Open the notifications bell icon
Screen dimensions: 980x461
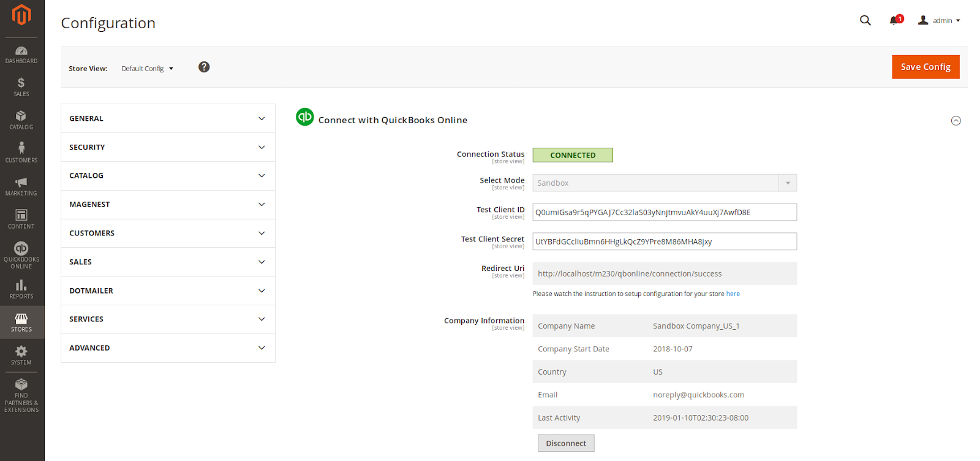click(x=895, y=20)
